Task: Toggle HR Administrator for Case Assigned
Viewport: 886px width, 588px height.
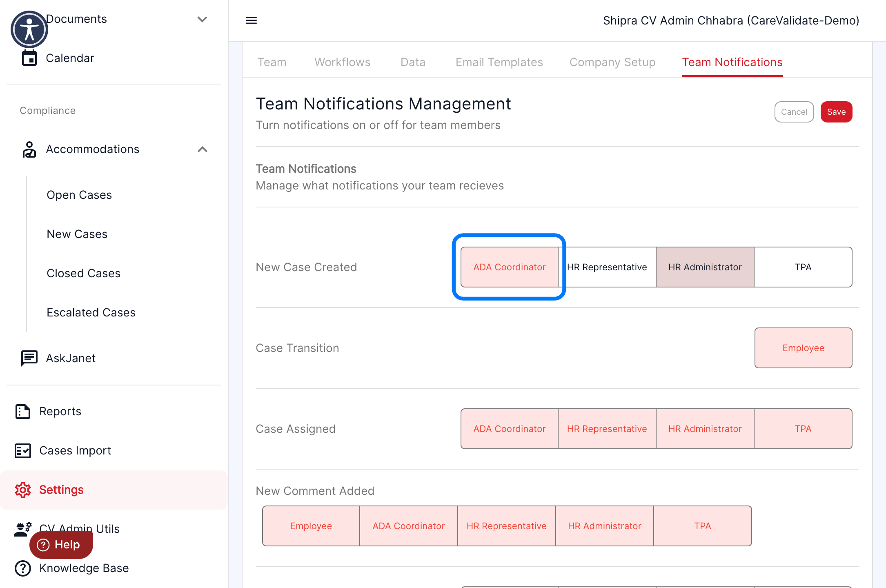Action: point(705,429)
